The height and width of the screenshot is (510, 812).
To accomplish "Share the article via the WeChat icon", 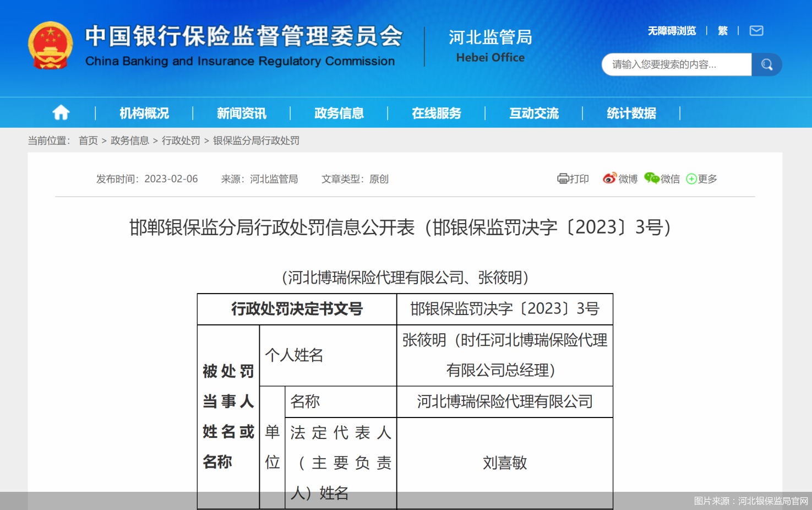I will [x=652, y=178].
